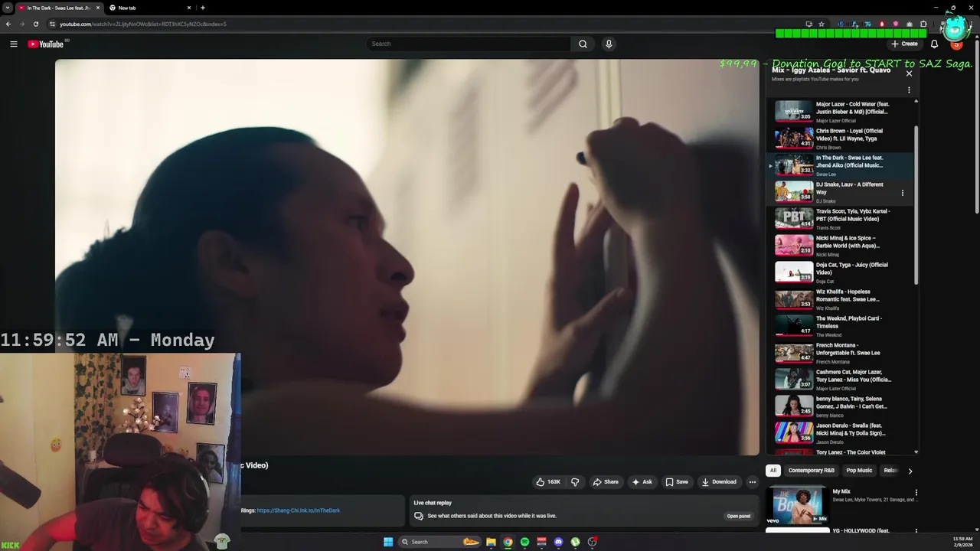Open the live chat replay panel
This screenshot has width=980, height=551.
click(x=738, y=516)
